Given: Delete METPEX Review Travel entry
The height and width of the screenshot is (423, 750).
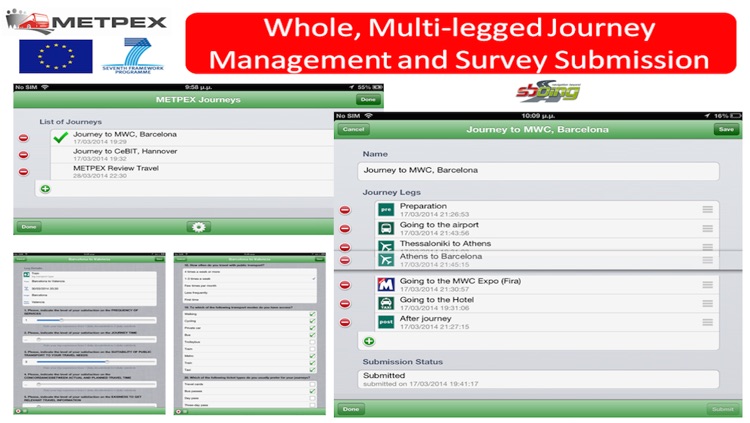Looking at the screenshot, I should tap(23, 172).
